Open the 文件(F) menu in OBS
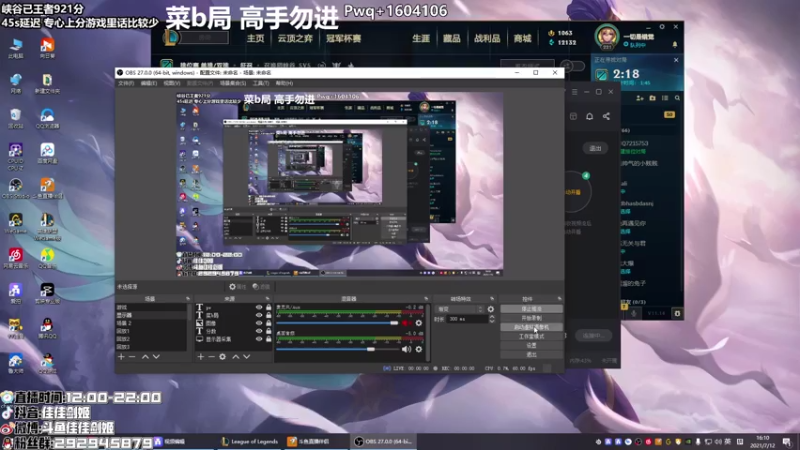The image size is (800, 450). pos(126,83)
